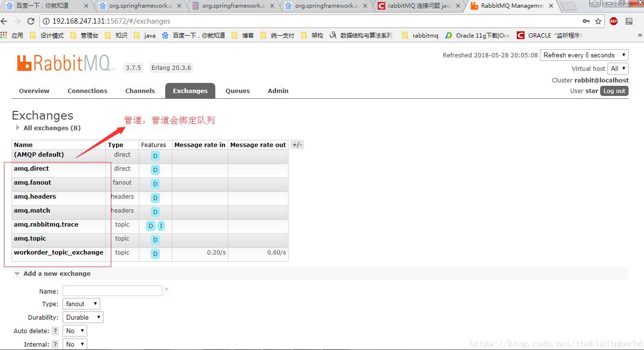This screenshot has height=350, width=644.
Task: Open the Auto delete dropdown
Action: click(75, 331)
